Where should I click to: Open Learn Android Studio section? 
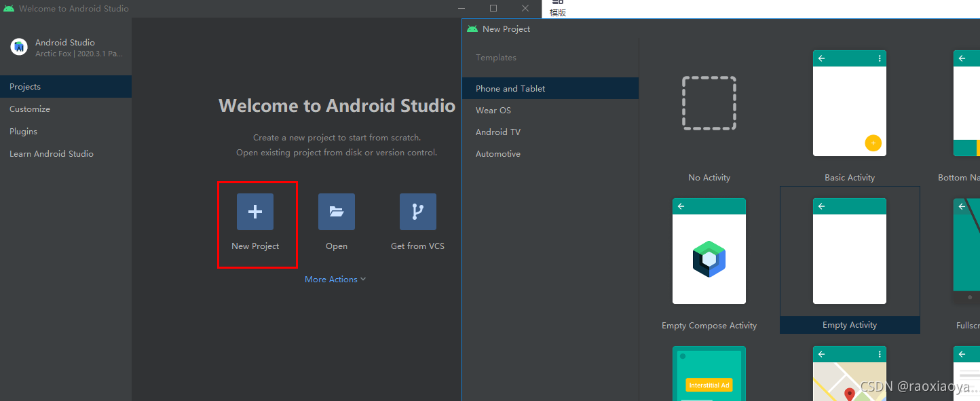[x=66, y=153]
